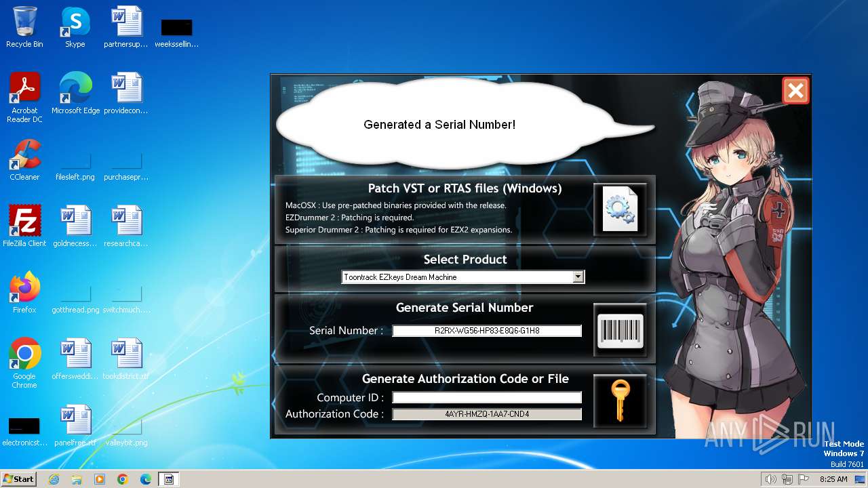
Task: Select the Acrobat Reader DC desktop icon
Action: pyautogui.click(x=24, y=98)
